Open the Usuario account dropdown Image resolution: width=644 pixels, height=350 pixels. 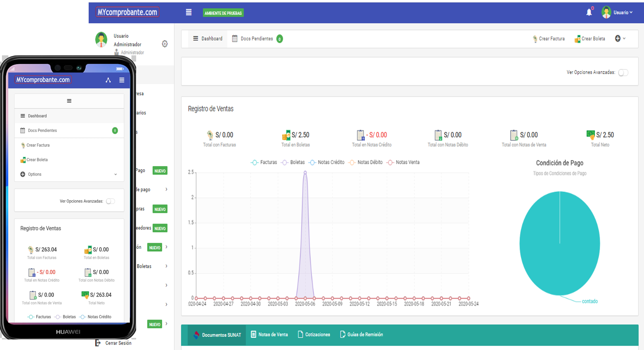623,13
